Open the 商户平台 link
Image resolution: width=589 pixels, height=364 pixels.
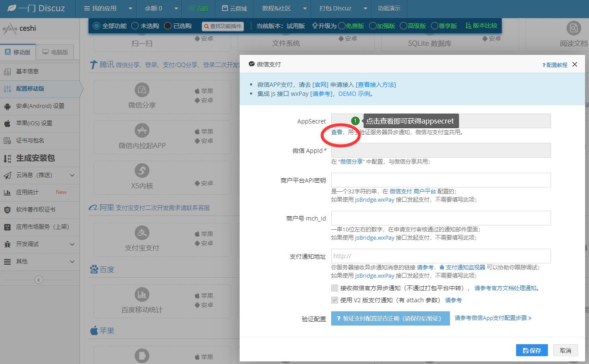point(424,191)
